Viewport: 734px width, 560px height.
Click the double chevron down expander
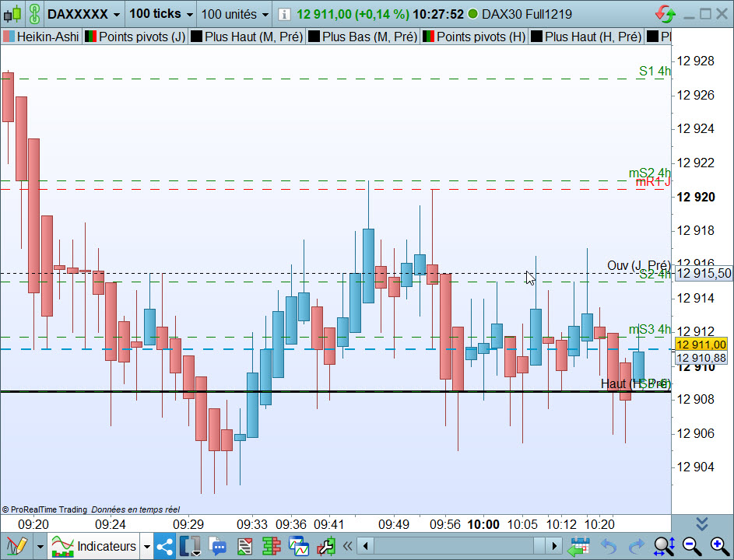click(x=702, y=523)
